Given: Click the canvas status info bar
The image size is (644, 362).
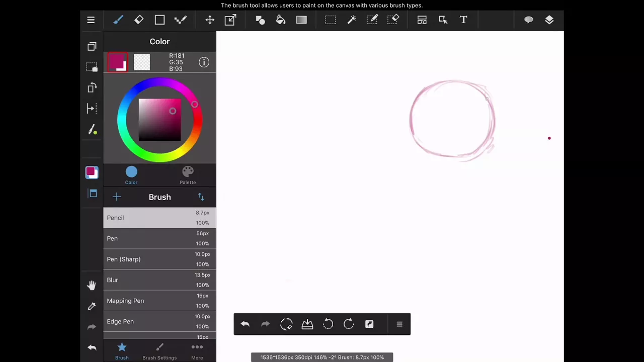Looking at the screenshot, I should point(322,357).
